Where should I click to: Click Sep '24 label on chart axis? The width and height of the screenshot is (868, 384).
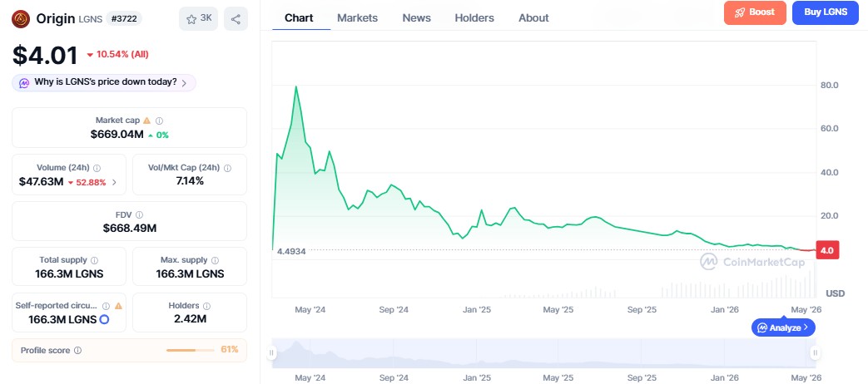(394, 309)
